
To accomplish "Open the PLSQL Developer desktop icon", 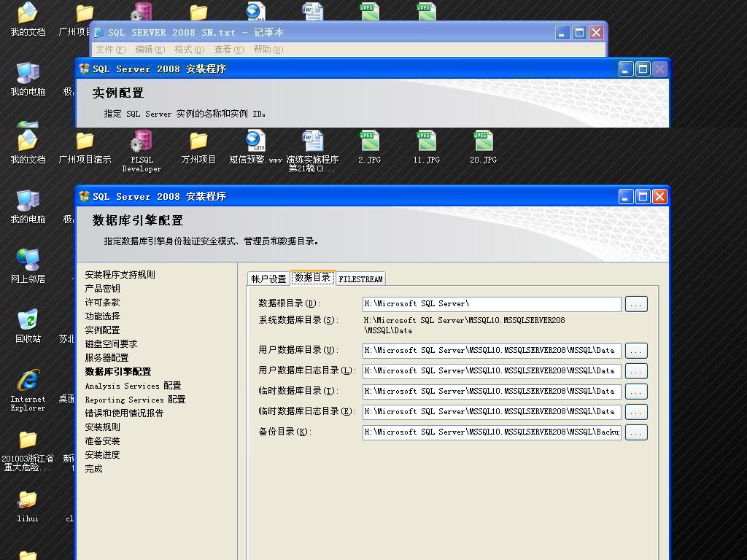I will point(142,141).
